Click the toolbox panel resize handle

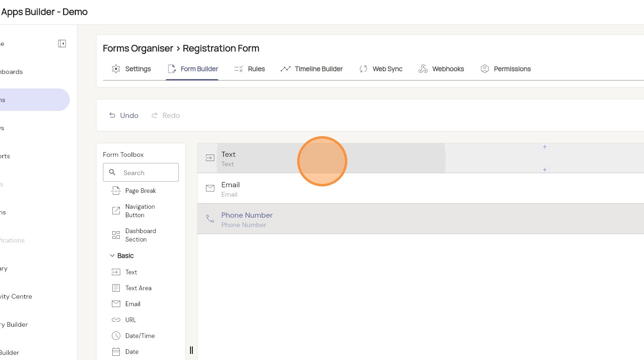pos(191,350)
